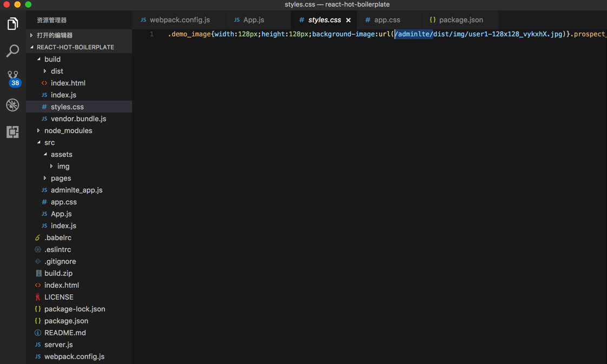Viewport: 607px width, 364px height.
Task: Switch to the app.css editor tab
Action: [x=390, y=19]
